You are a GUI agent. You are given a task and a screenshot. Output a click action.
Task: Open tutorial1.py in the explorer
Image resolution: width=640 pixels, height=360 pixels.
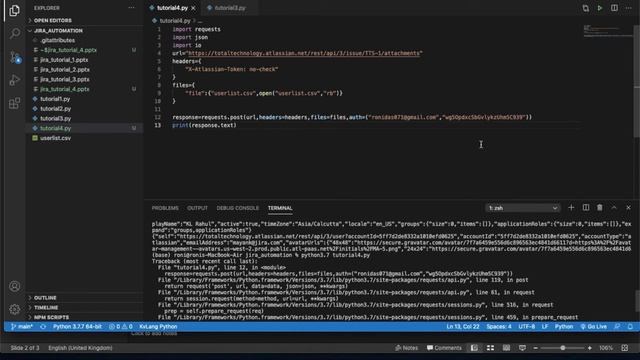55,99
